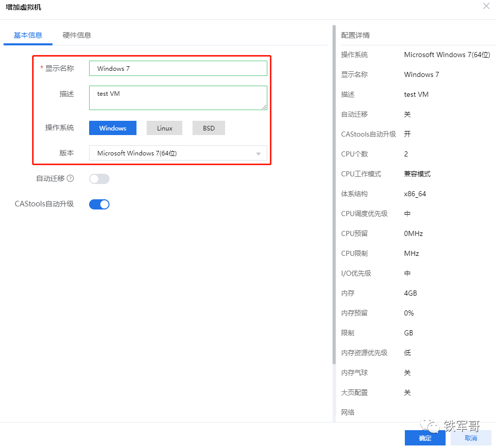Click the 确定 confirm button
The image size is (496, 448).
coord(425,437)
